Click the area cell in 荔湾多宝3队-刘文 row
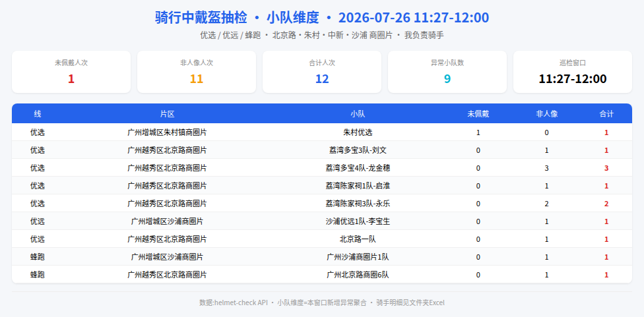Viewport: 644px width, 317px height. (167, 150)
